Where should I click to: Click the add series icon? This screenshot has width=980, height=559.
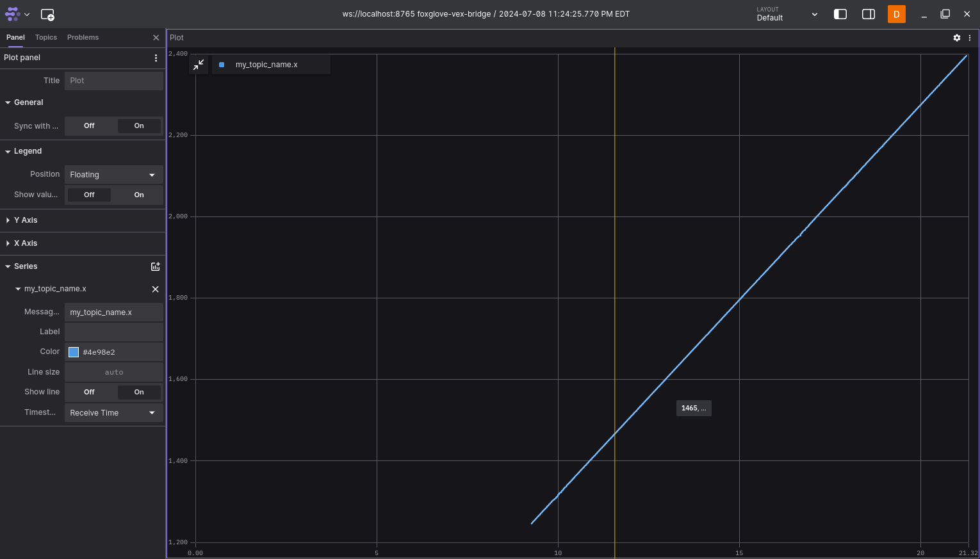tap(155, 266)
